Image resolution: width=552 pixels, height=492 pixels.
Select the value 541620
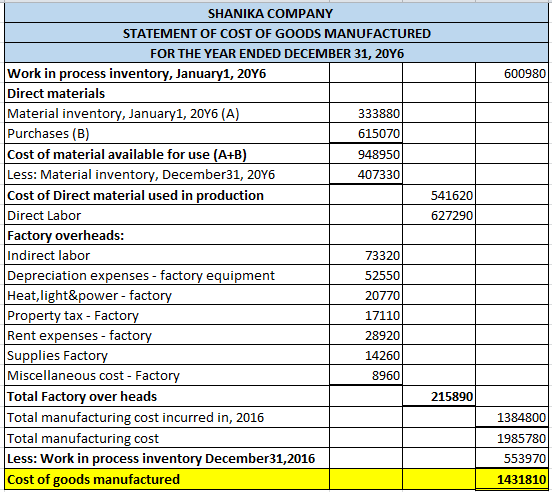click(x=452, y=195)
